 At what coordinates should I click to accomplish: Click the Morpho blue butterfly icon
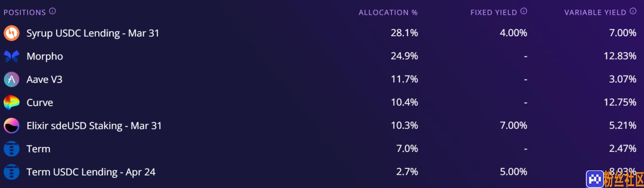11,56
